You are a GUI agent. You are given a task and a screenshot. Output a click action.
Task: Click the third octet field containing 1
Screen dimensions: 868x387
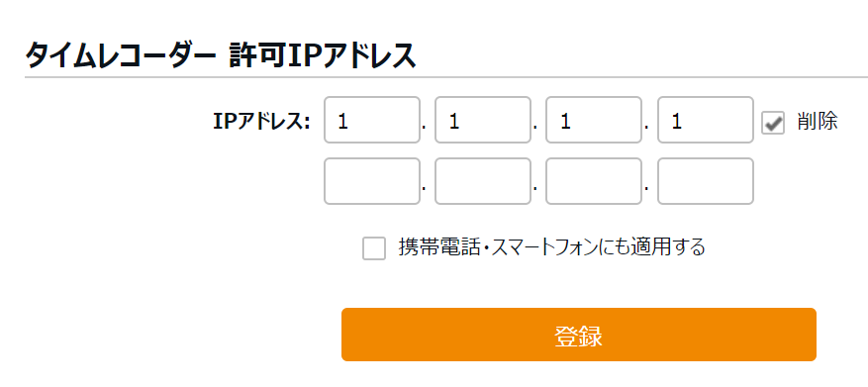tap(594, 120)
